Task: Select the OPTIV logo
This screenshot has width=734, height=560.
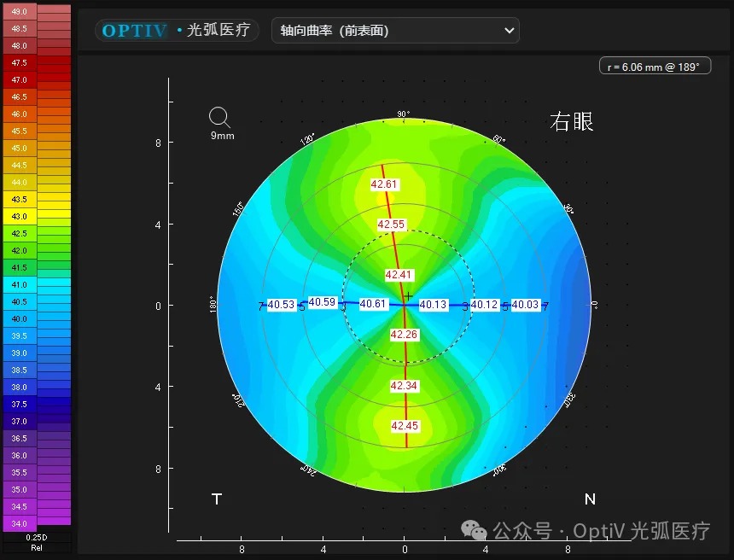Action: pyautogui.click(x=134, y=30)
